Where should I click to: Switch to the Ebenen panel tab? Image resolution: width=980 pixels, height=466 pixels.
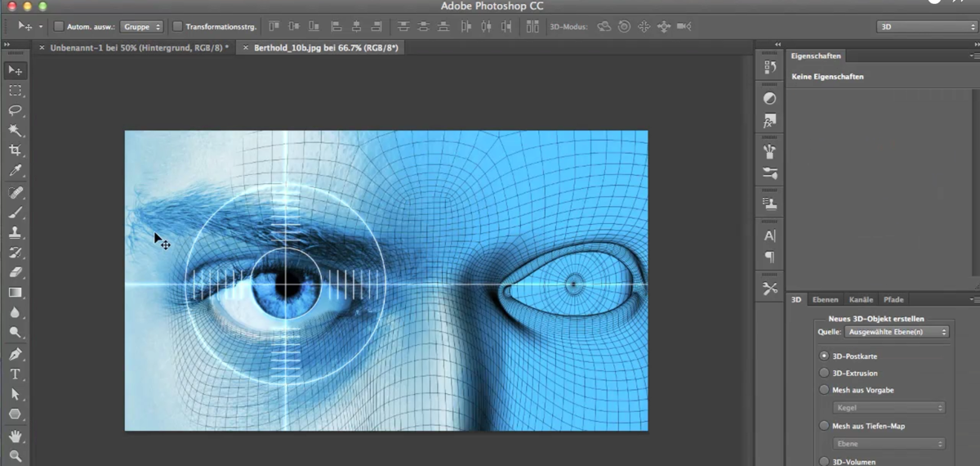point(825,299)
